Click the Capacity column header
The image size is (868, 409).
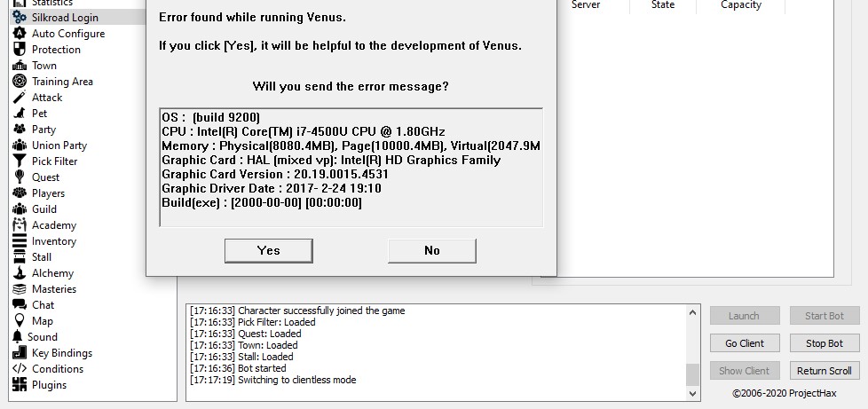click(741, 5)
